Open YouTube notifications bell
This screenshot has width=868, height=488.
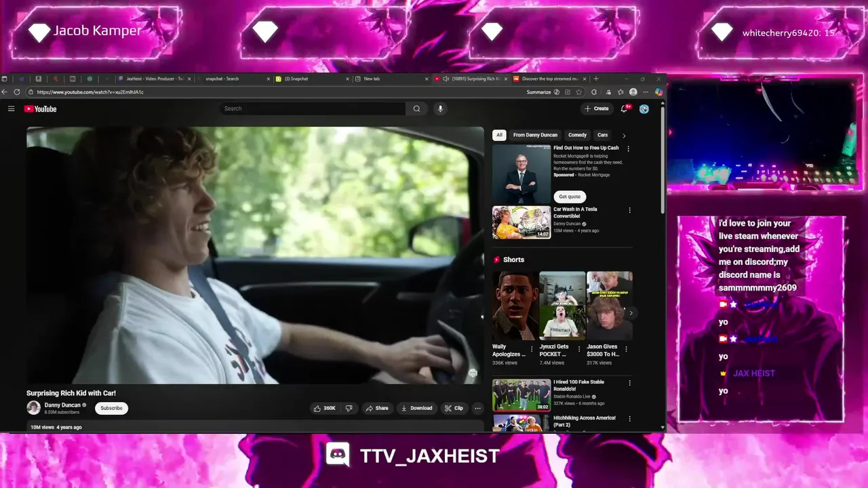[x=625, y=108]
